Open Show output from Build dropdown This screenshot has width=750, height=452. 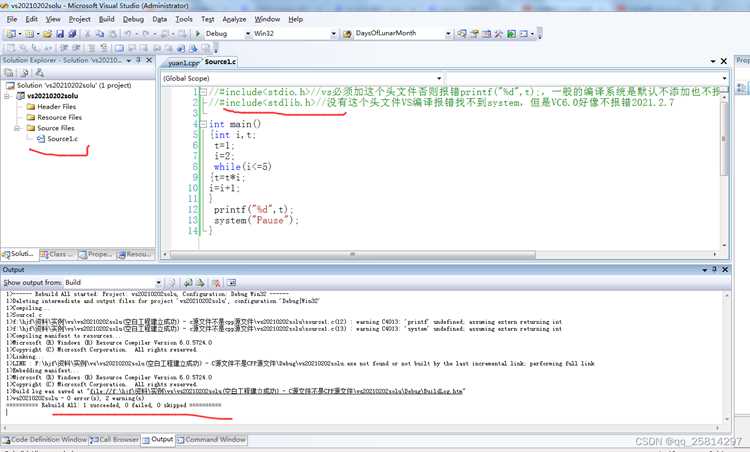158,283
